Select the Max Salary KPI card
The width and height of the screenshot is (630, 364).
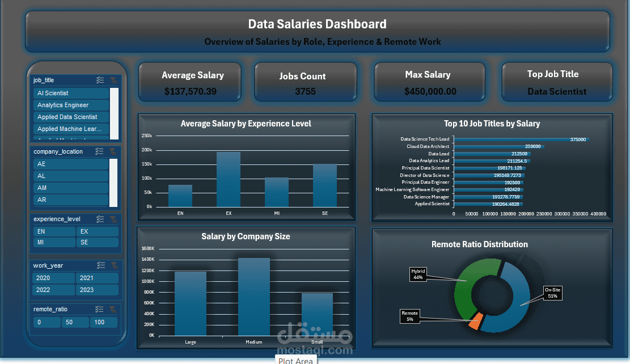coord(429,82)
